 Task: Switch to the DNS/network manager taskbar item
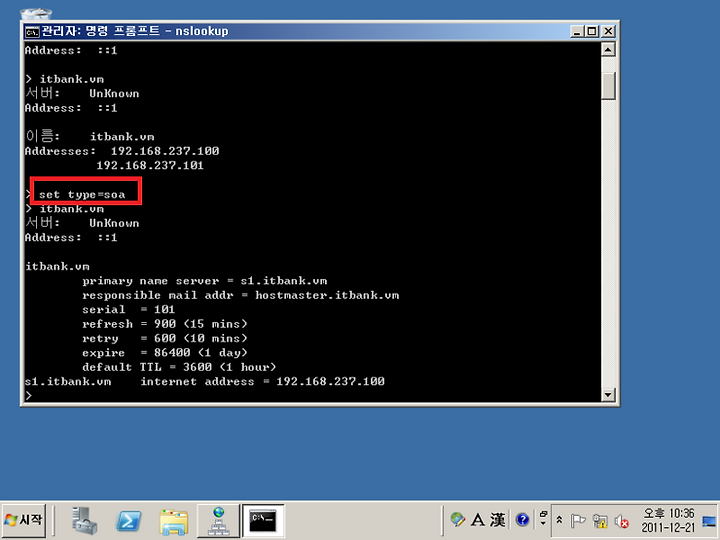coord(219,521)
